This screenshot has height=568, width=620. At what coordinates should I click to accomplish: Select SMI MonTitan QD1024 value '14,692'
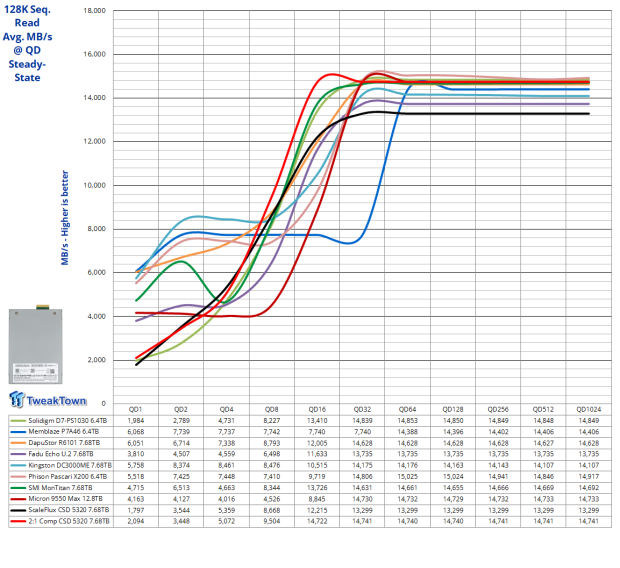point(589,488)
